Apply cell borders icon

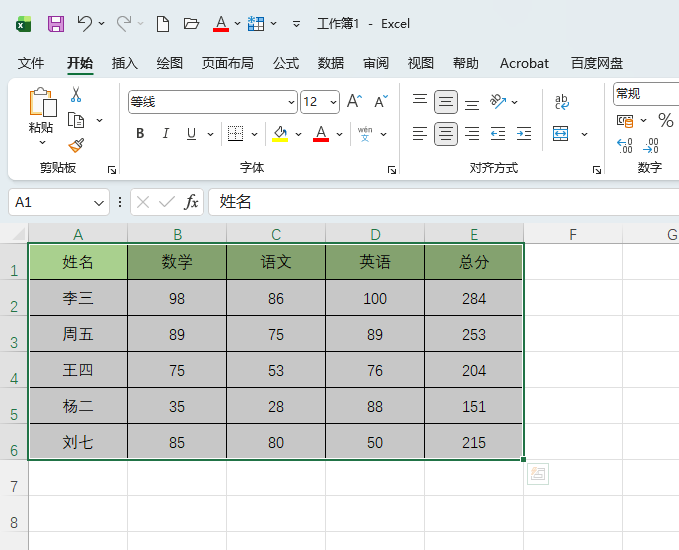[236, 133]
